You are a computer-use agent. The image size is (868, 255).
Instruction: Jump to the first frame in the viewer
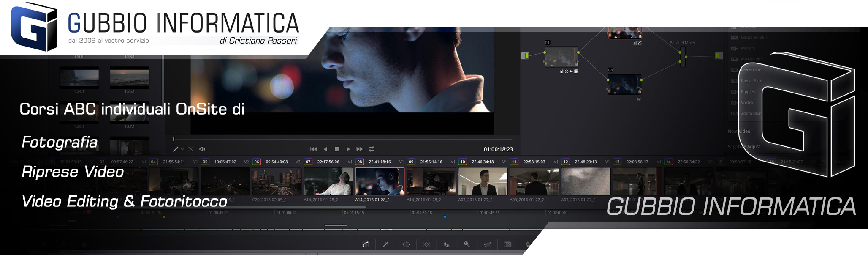click(314, 149)
